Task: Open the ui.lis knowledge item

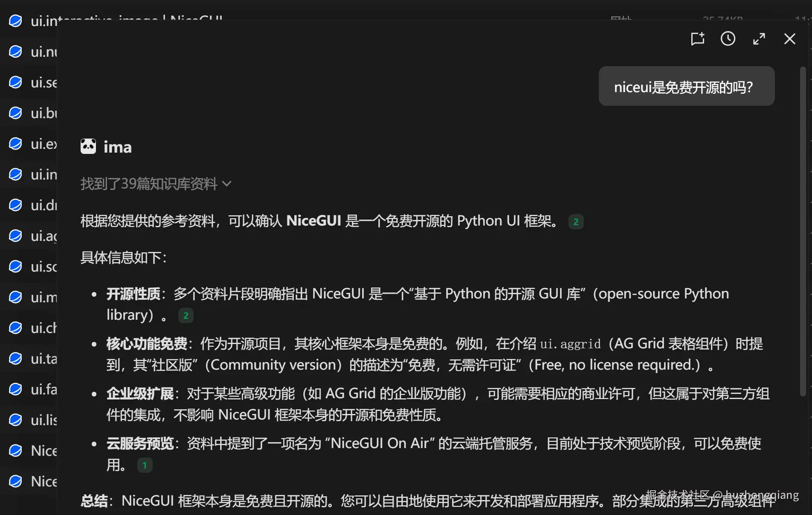Action: point(44,420)
